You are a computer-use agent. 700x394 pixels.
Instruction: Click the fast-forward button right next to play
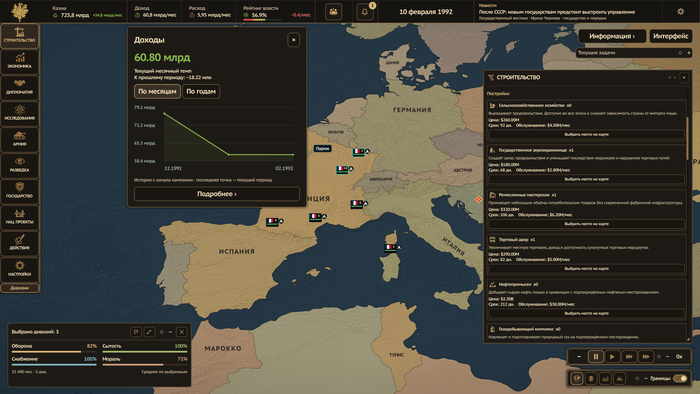(x=629, y=357)
